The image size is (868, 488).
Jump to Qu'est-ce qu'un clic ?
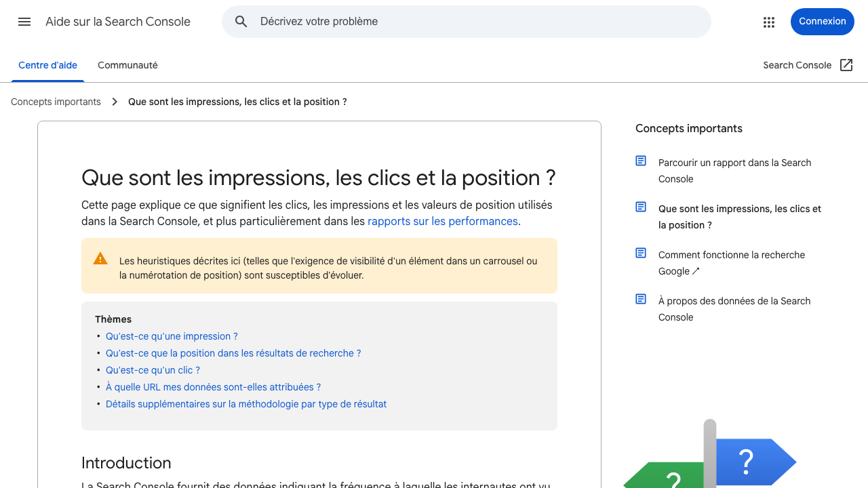click(153, 370)
